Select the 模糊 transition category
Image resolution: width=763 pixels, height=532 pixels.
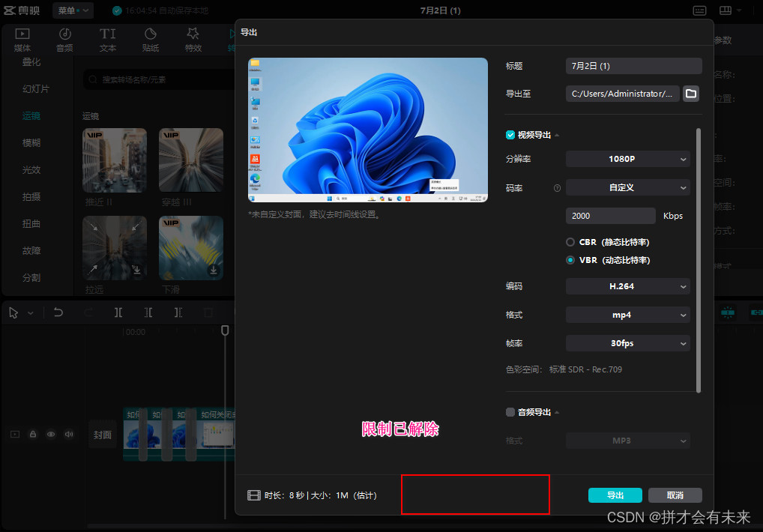(31, 143)
